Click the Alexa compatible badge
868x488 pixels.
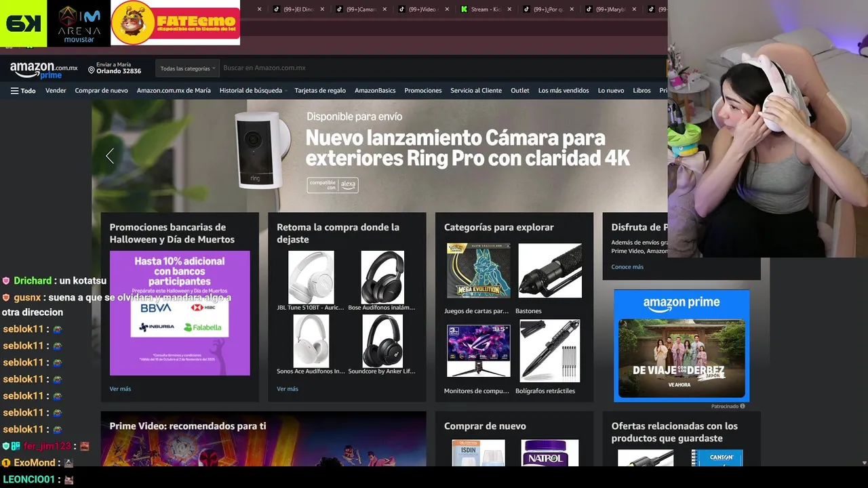tap(332, 185)
